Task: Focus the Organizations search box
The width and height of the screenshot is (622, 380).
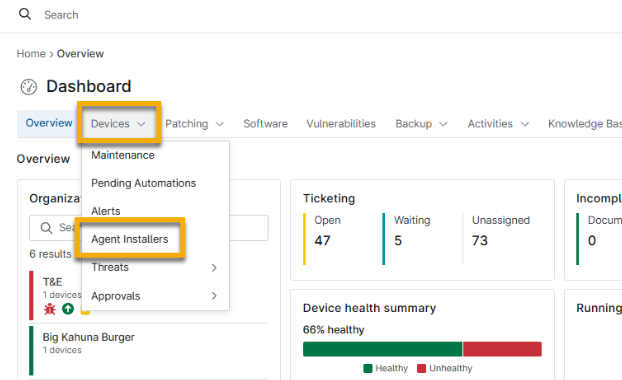Action: 149,228
